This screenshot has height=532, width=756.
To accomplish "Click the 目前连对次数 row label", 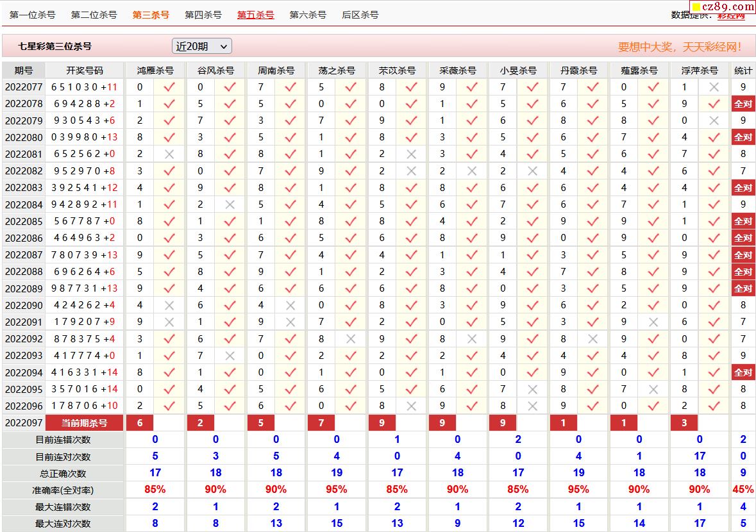I will tap(63, 456).
